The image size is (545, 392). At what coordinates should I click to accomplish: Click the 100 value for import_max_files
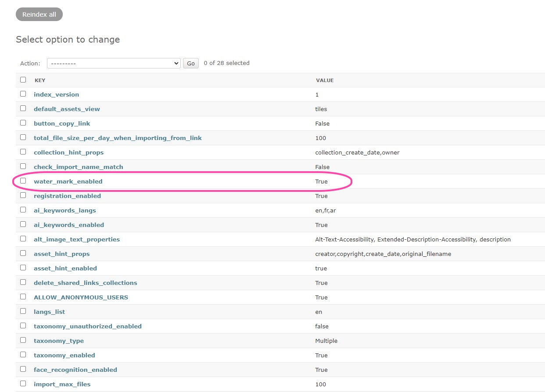click(321, 384)
